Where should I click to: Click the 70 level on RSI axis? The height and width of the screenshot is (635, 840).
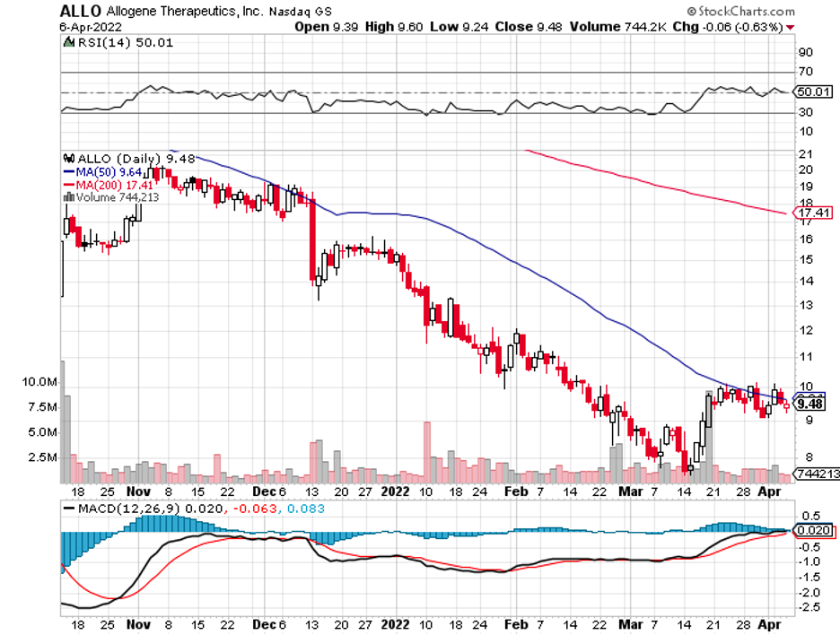pyautogui.click(x=805, y=71)
